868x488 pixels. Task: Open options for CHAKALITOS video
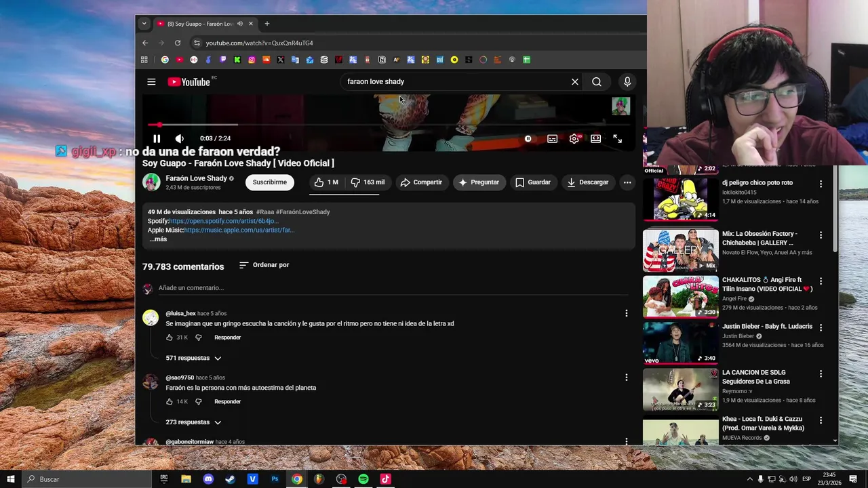point(821,281)
